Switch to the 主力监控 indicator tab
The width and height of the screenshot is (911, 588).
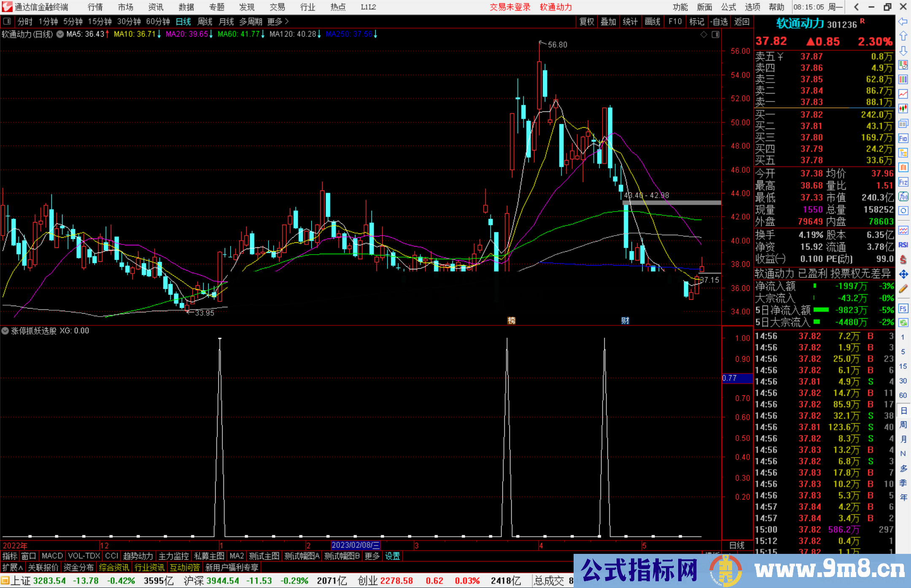coord(174,556)
